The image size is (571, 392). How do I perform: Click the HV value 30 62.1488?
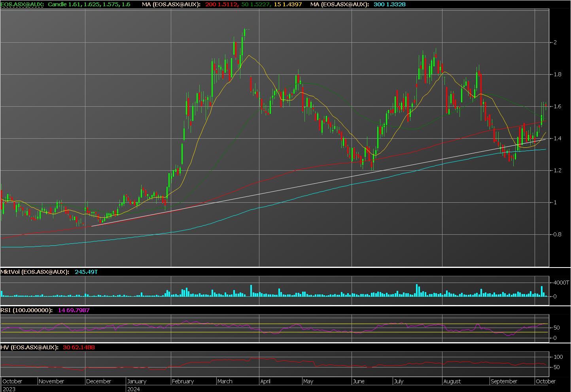(79, 347)
